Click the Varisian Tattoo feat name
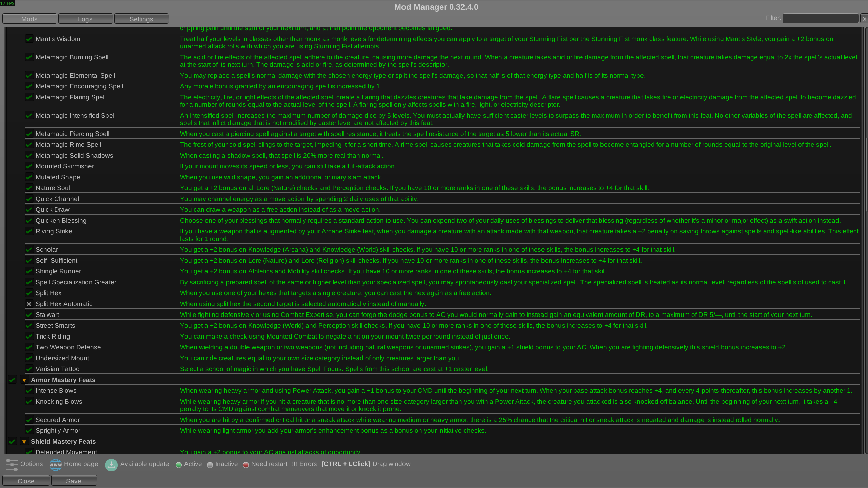Image resolution: width=868 pixels, height=488 pixels. (58, 369)
